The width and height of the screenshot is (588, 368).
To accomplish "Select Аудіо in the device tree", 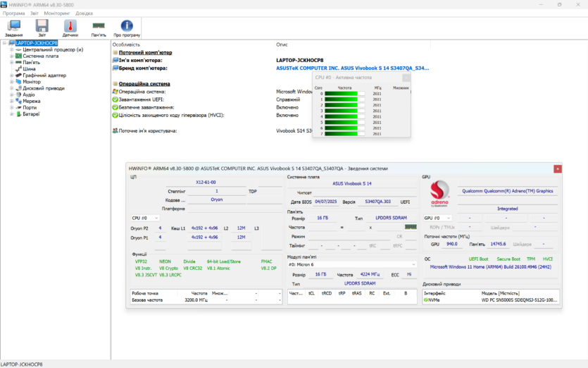I will [28, 94].
